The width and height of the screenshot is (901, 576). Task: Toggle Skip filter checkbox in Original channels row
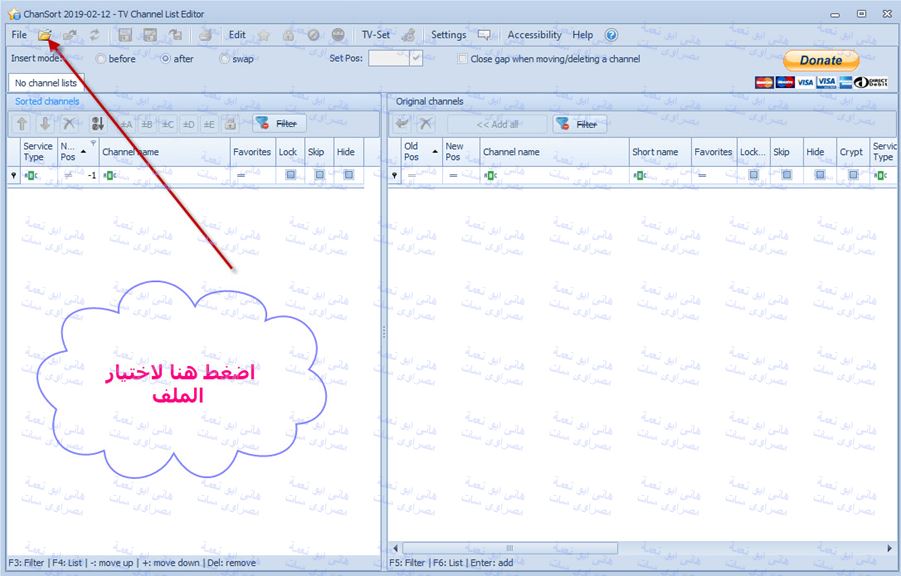coord(787,175)
